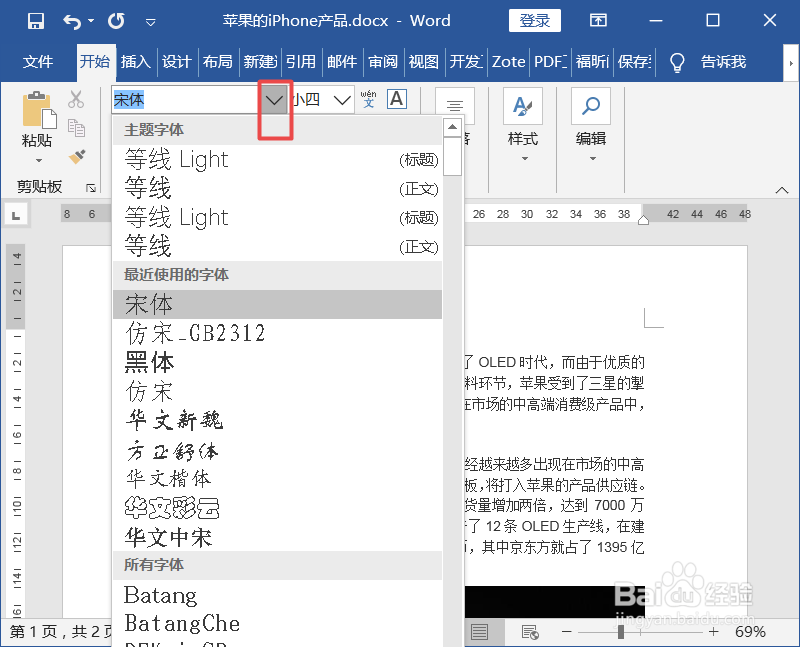Click the 粘贴 paste icon

coord(39,110)
